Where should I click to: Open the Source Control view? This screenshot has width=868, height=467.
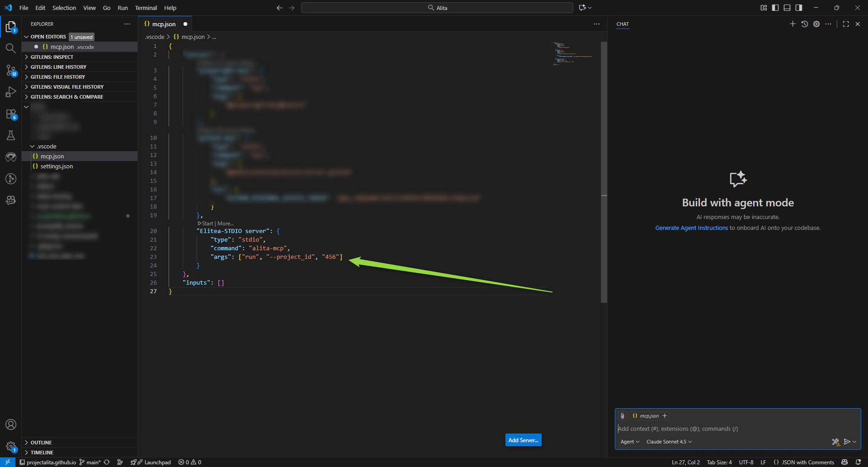11,70
